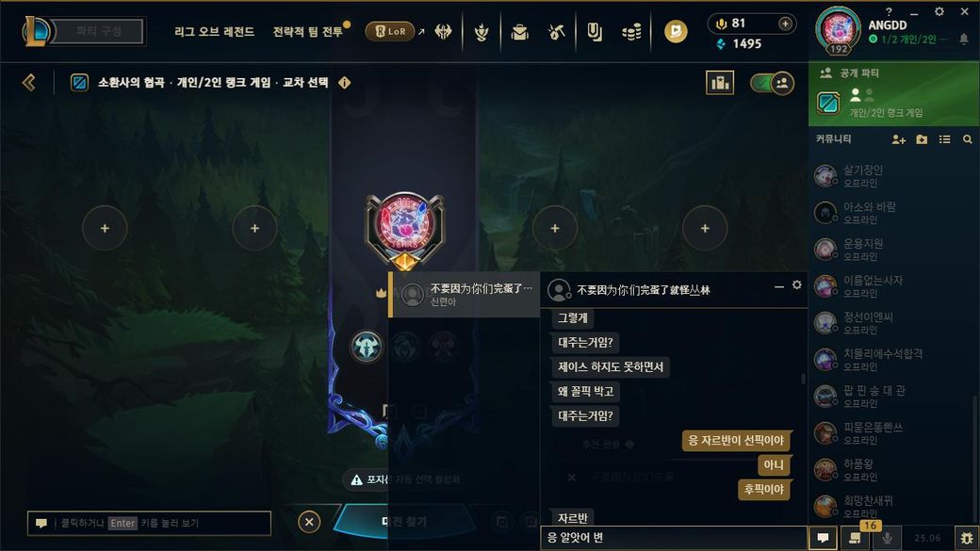Image resolution: width=980 pixels, height=551 pixels.
Task: Minimize the chat conversation window
Action: [x=778, y=286]
